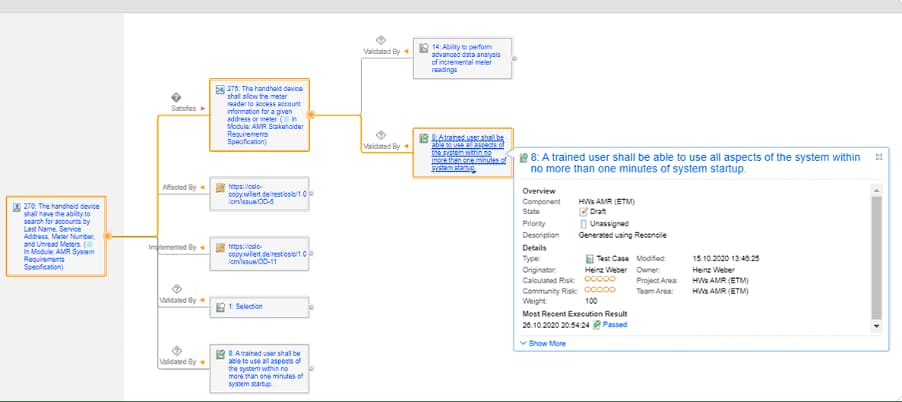The width and height of the screenshot is (902, 402).
Task: Click the diamond icon above '1: Selection' Validated By
Action: [x=177, y=289]
